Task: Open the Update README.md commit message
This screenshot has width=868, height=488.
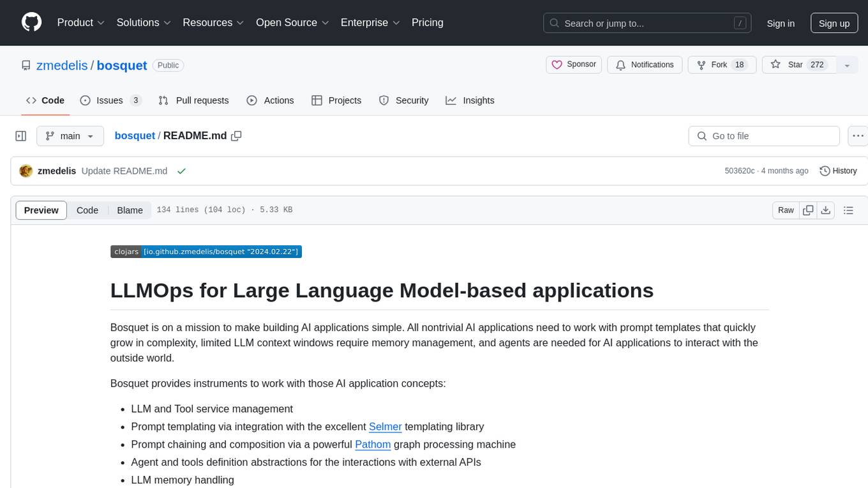Action: (x=124, y=171)
